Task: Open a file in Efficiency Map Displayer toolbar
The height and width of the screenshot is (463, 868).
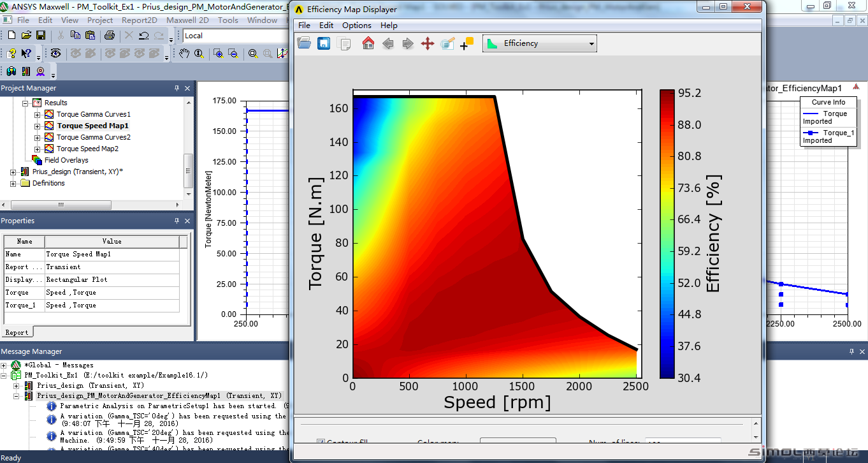Action: point(304,43)
